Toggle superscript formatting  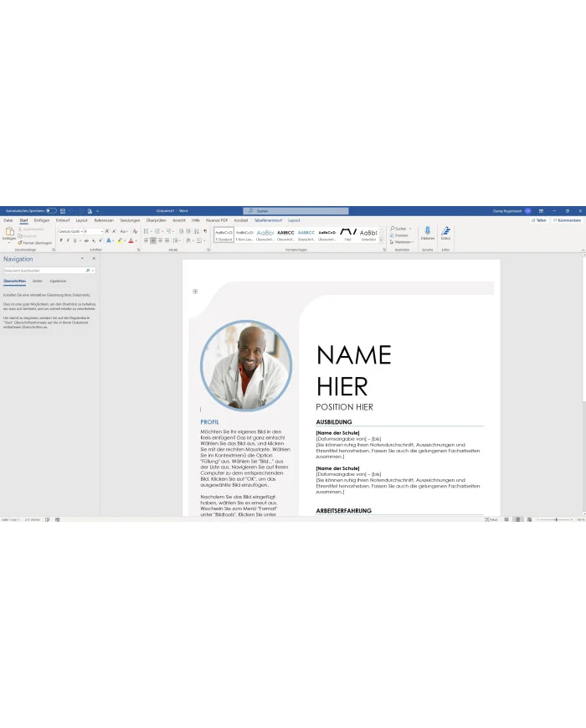(x=100, y=240)
